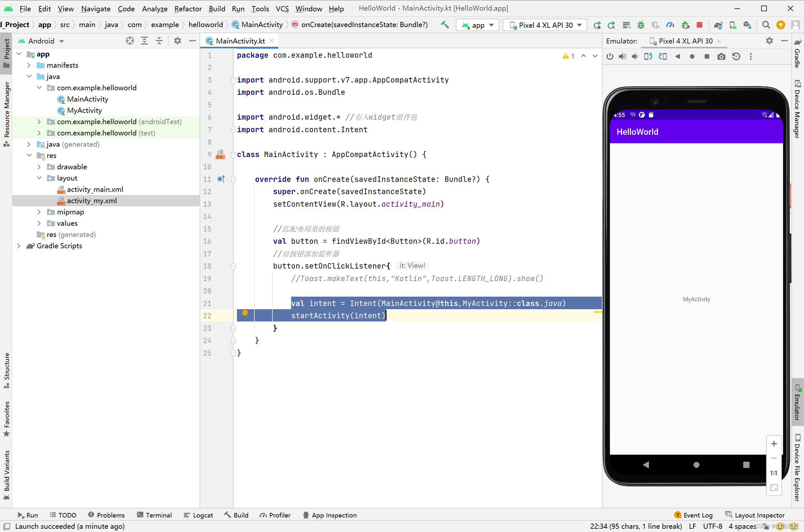Open Project panel settings gear
The width and height of the screenshot is (804, 532).
(177, 41)
